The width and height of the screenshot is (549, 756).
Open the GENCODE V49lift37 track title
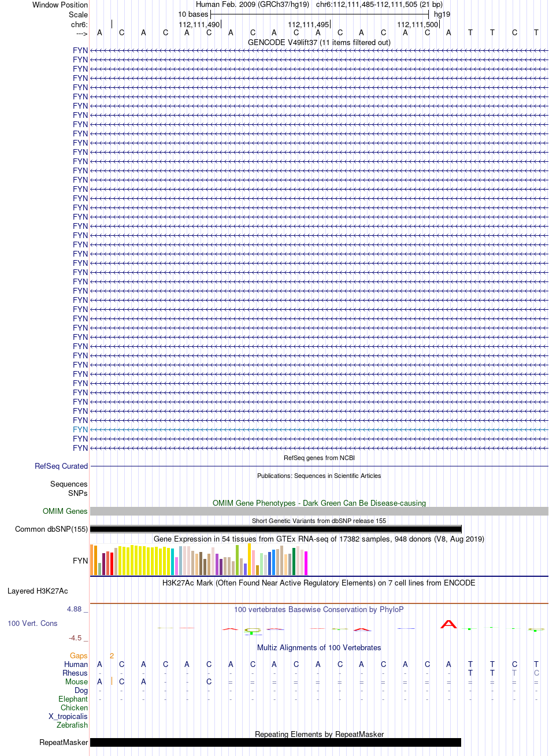tap(319, 42)
